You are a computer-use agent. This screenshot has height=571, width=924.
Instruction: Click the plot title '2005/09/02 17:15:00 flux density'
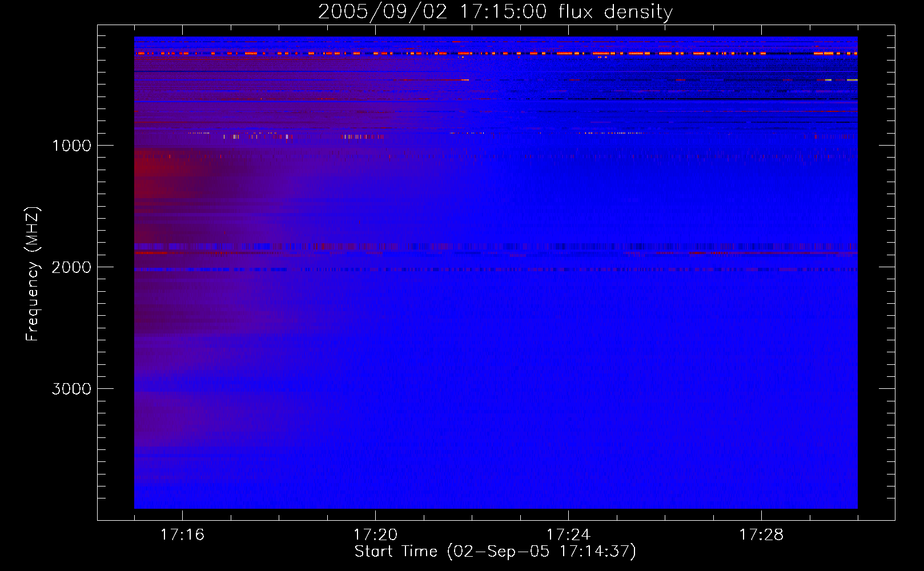[x=495, y=12]
